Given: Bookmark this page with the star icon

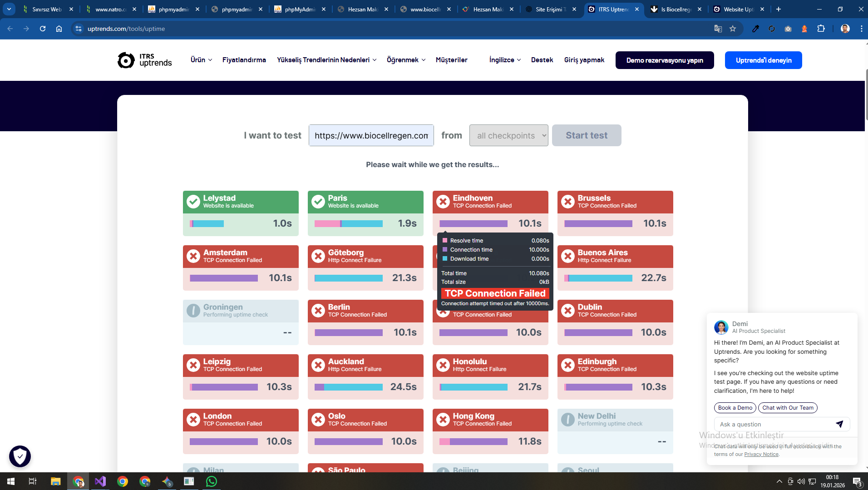Looking at the screenshot, I should [733, 29].
